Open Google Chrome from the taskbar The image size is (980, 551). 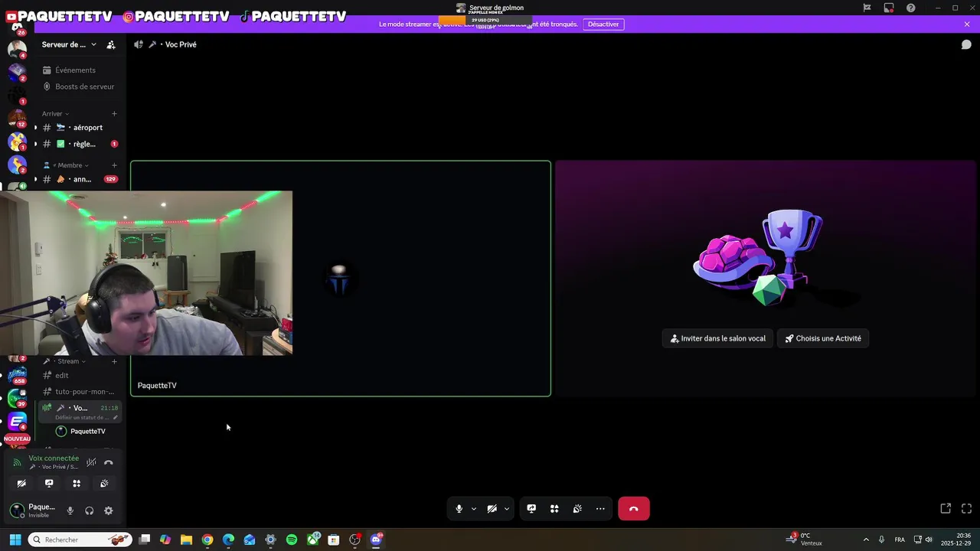tap(207, 540)
